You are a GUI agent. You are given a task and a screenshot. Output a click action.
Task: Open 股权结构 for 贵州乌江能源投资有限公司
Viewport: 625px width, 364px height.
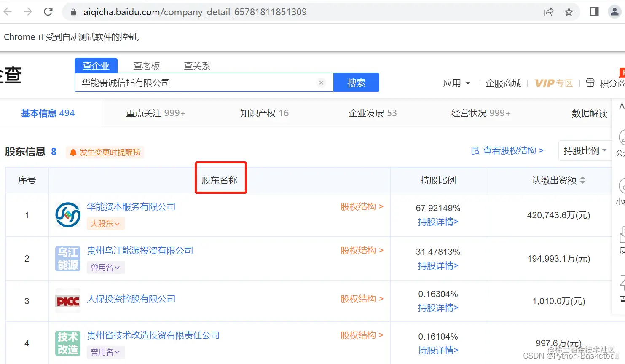(362, 250)
